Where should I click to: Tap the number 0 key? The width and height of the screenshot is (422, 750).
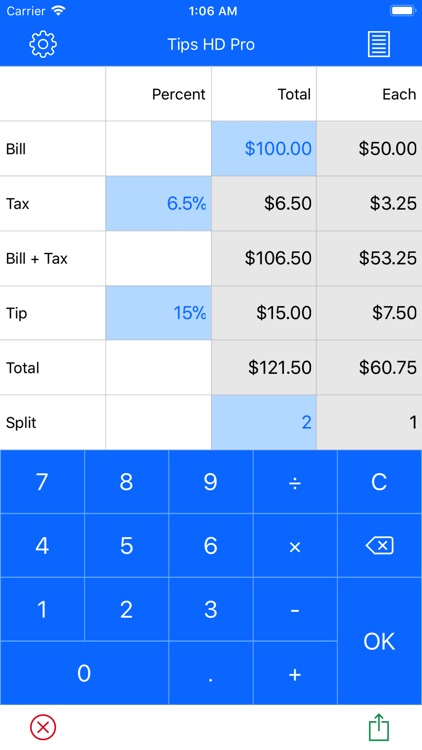pyautogui.click(x=84, y=673)
